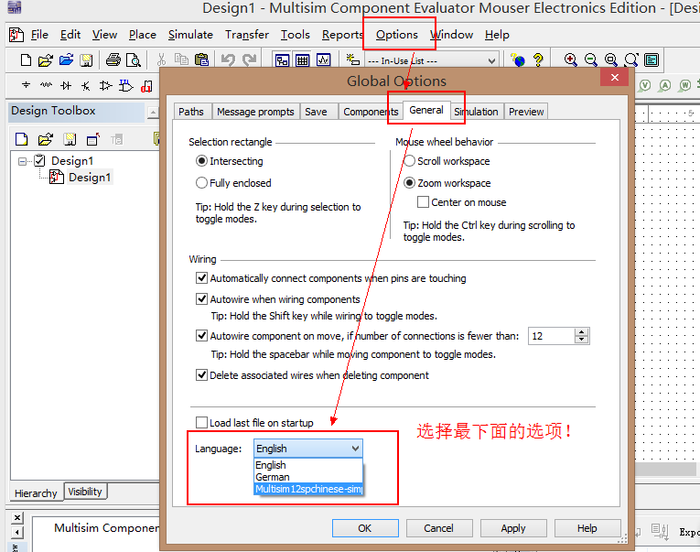Image resolution: width=700 pixels, height=552 pixels.
Task: Place a TTL component using TTL gate icon
Action: point(126,85)
